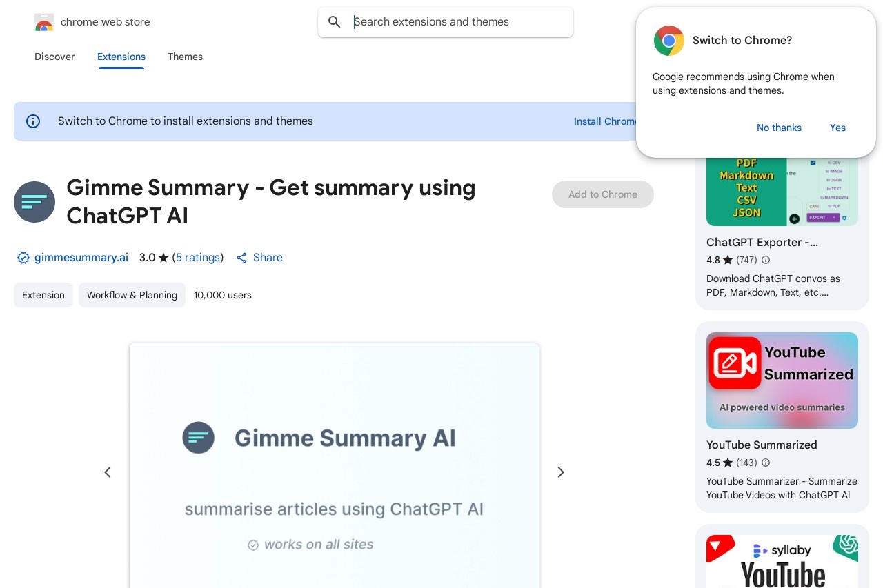Open the YouTube Summarized thumbnail
The height and width of the screenshot is (588, 883).
point(782,381)
